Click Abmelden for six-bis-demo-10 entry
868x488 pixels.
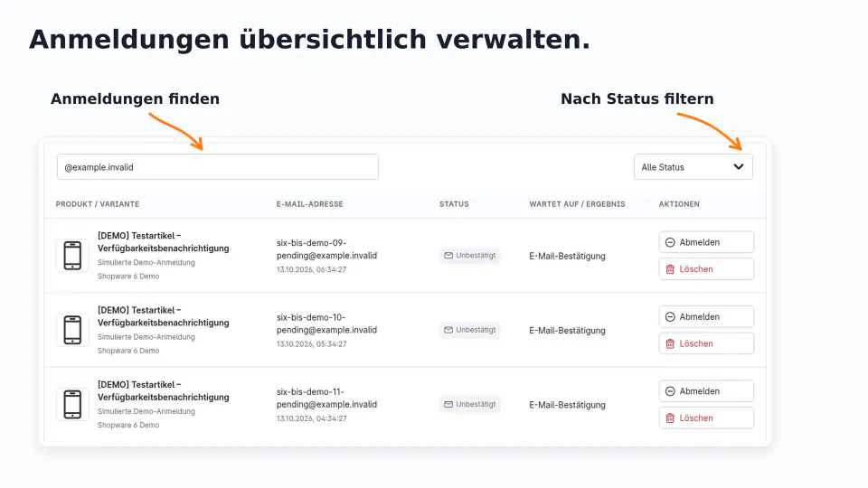pos(706,316)
